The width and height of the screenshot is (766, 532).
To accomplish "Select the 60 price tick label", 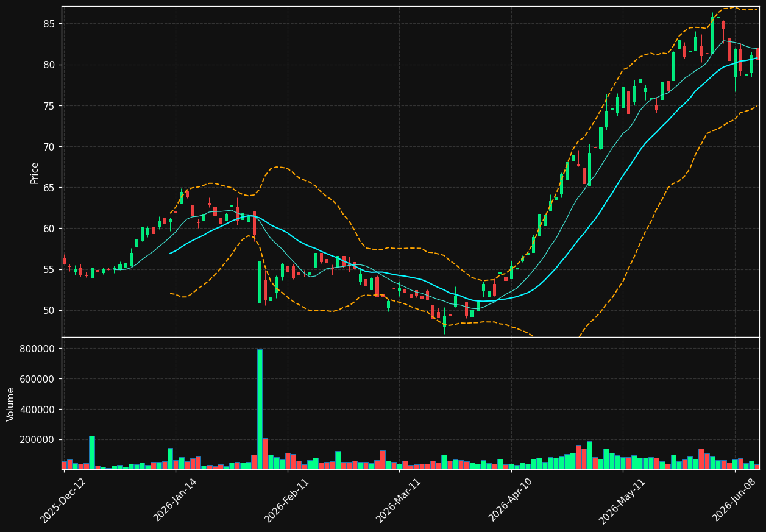I will [x=51, y=229].
